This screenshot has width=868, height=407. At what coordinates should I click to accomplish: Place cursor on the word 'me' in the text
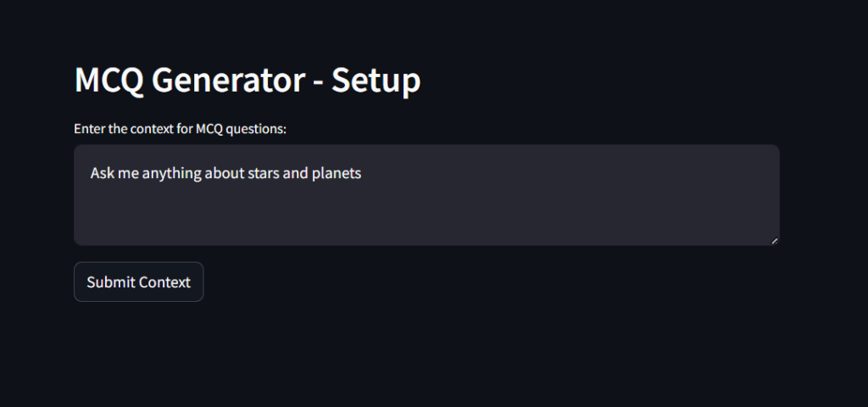coord(129,173)
